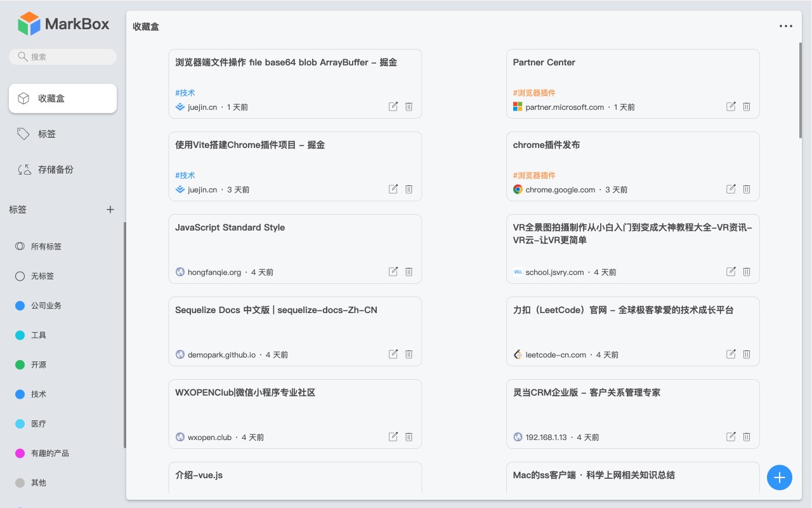The width and height of the screenshot is (812, 508).
Task: Open the VR全景图拍摄制作 bookmark title
Action: (x=632, y=234)
